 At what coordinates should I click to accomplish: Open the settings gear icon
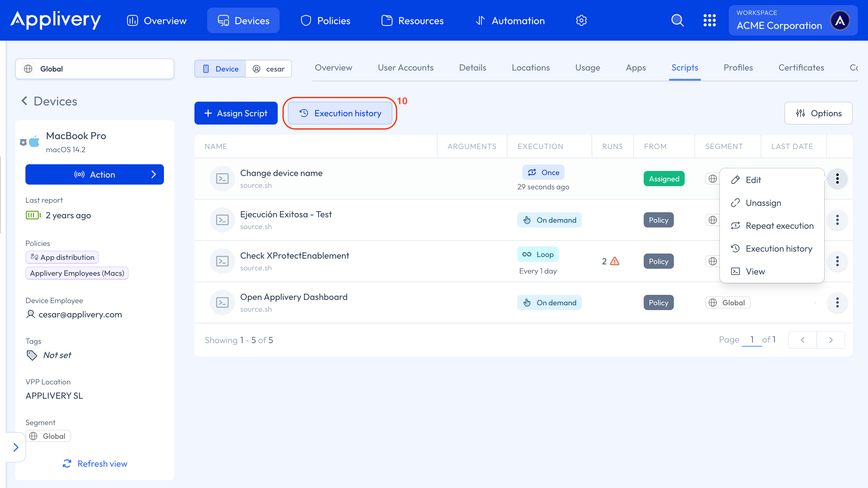[x=581, y=21]
